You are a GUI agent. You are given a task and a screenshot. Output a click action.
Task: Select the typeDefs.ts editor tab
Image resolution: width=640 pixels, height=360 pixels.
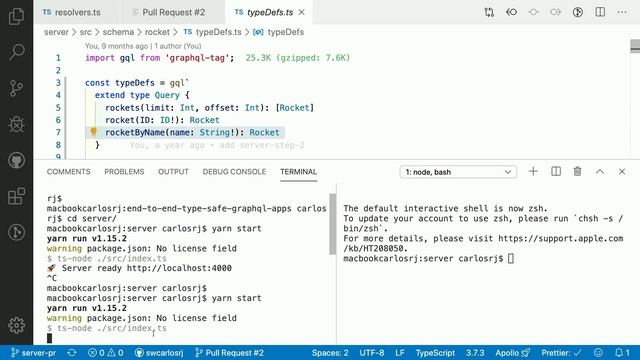coord(269,12)
